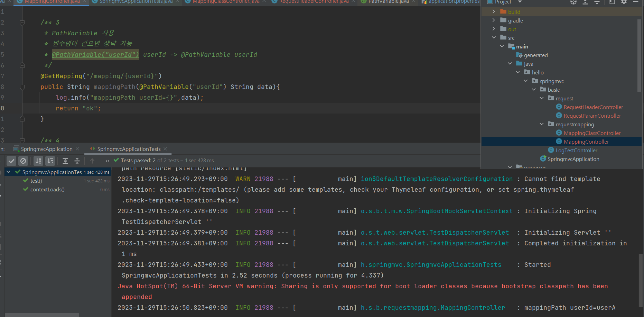This screenshot has height=317, width=644.
Task: Select the gradle folder icon
Action: coord(503,20)
